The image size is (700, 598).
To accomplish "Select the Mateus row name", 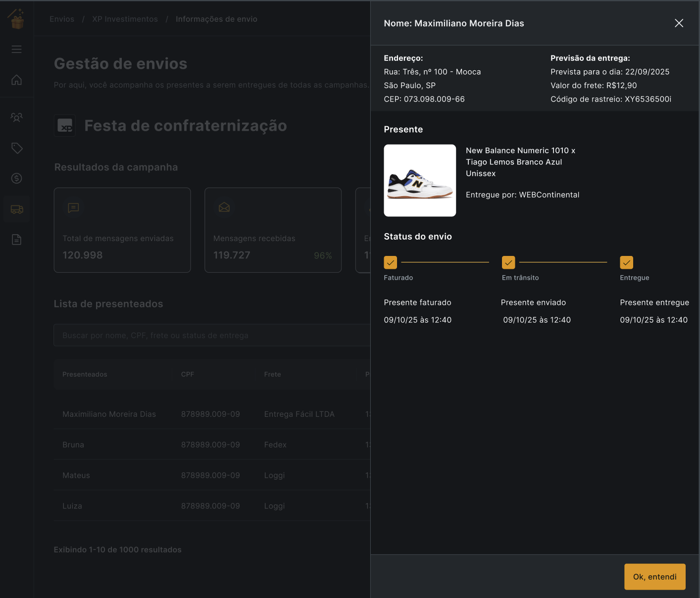I will click(76, 475).
